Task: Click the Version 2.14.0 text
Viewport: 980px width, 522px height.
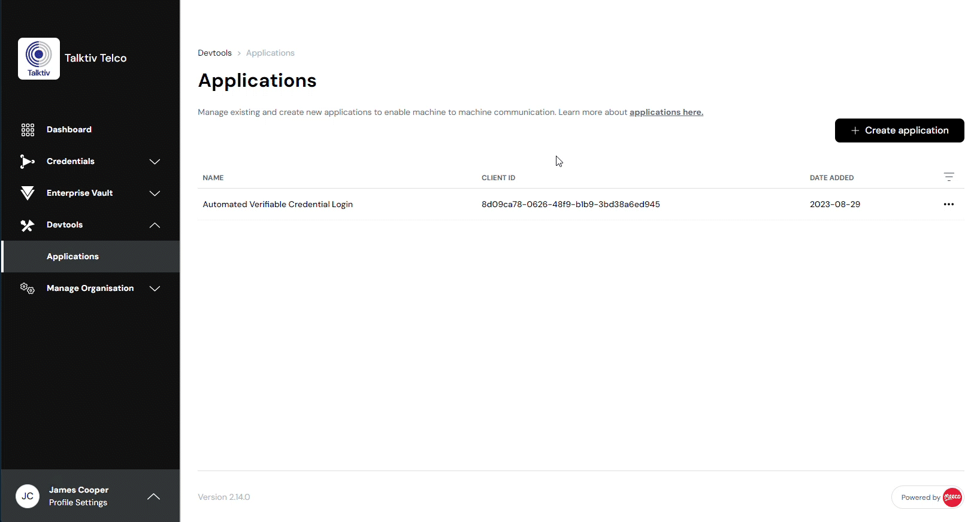Action: [x=224, y=497]
